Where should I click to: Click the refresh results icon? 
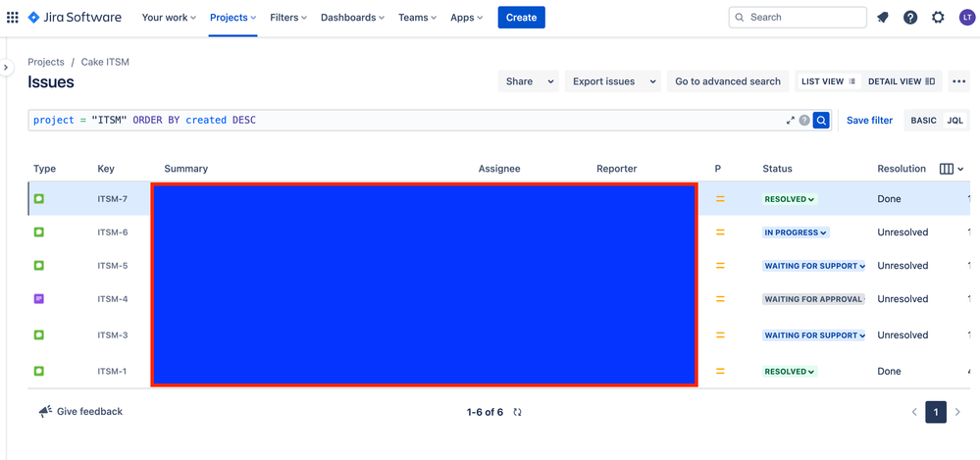[518, 412]
